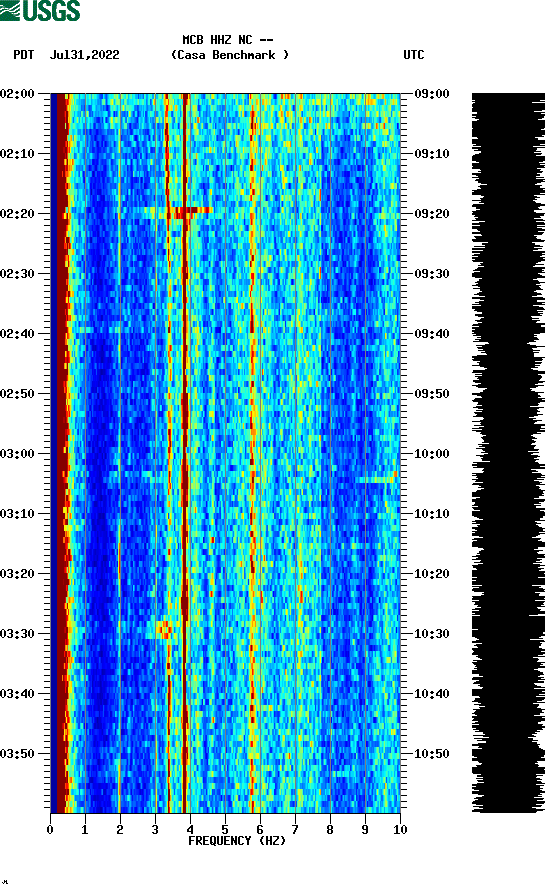Click frequency axis tick label '3'
This screenshot has height=893, width=552.
click(155, 830)
